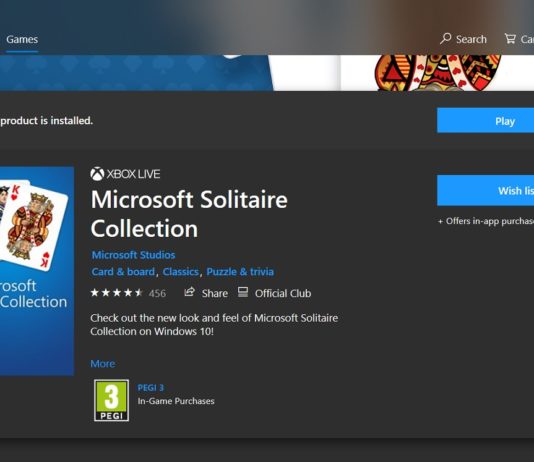Expand description with More link
Viewport: 534px width, 462px height.
click(103, 364)
